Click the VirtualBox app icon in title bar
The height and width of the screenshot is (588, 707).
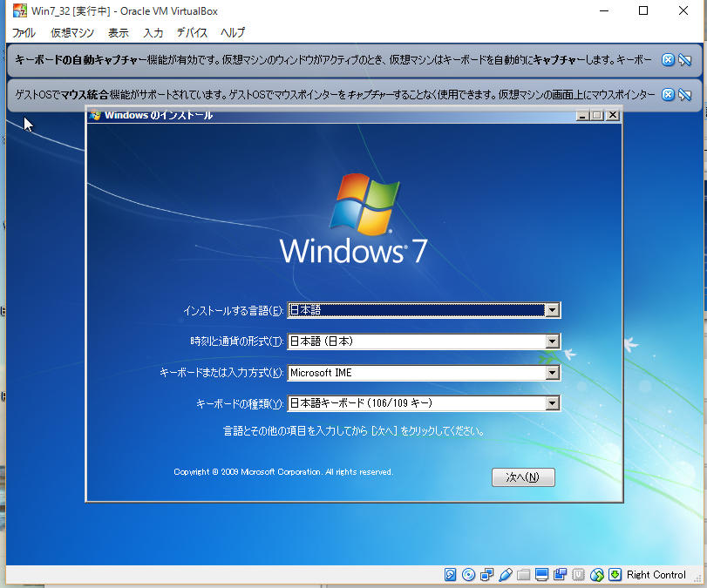tap(20, 10)
